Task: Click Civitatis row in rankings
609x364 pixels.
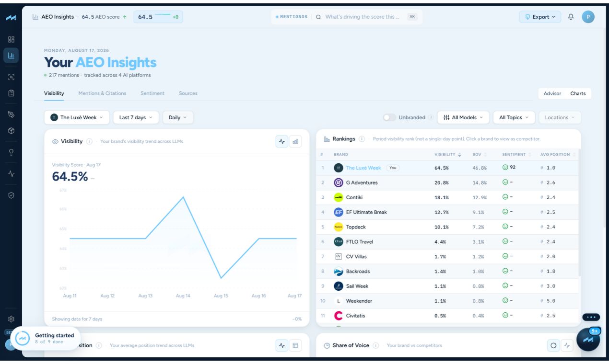Action: (447, 316)
